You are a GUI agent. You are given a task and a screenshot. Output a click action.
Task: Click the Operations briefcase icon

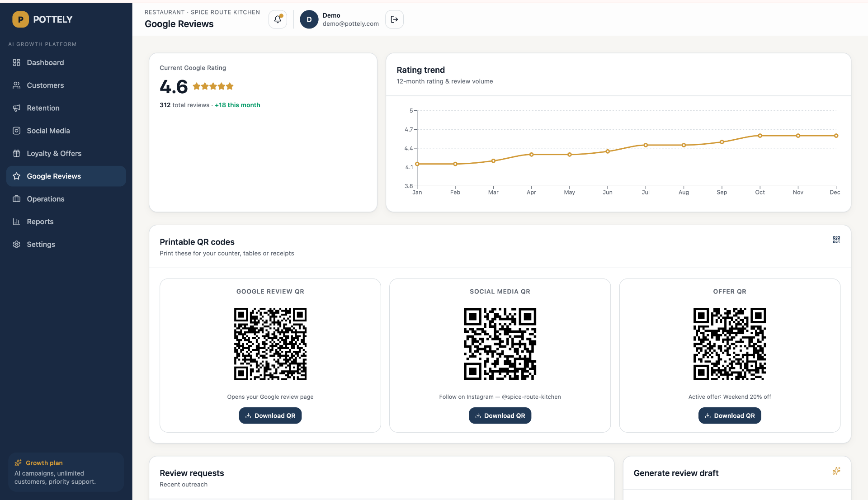pos(17,199)
